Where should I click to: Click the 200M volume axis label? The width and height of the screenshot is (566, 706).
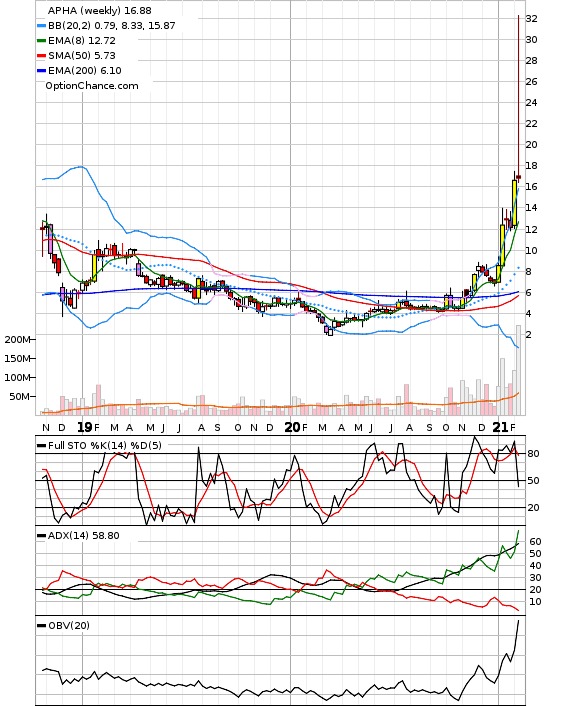point(18,339)
